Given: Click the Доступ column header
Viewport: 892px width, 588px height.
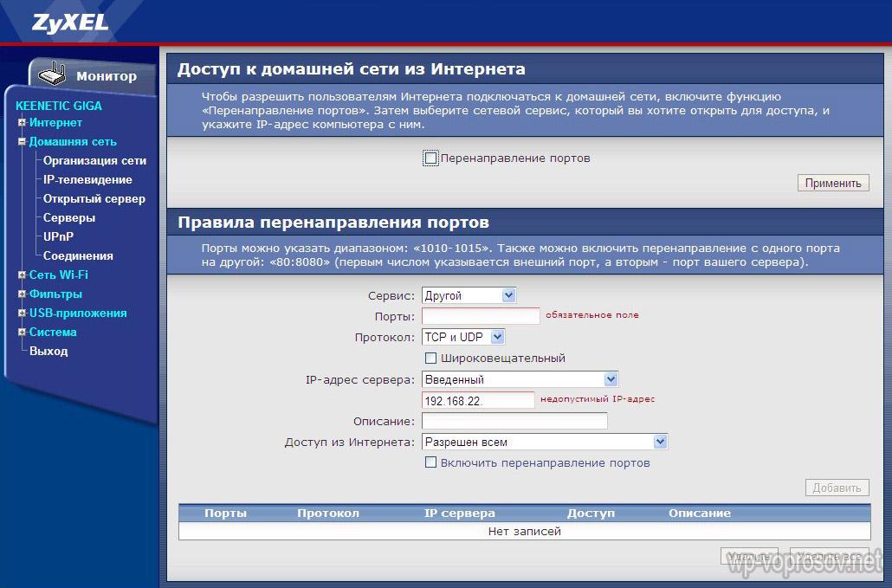Looking at the screenshot, I should click(591, 513).
